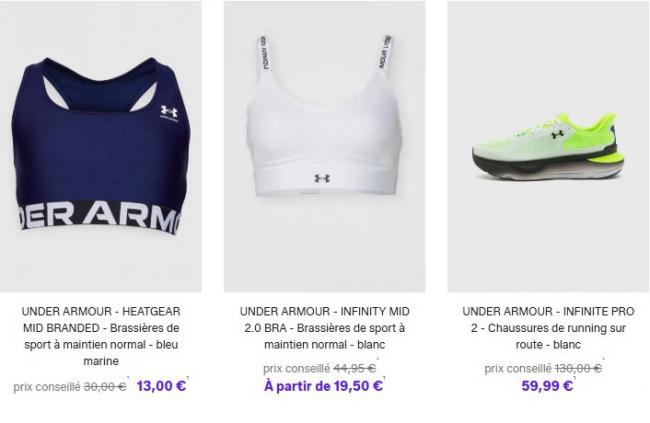650x423 pixels.
Task: Click the À partir de 19,50 € price
Action: (323, 386)
